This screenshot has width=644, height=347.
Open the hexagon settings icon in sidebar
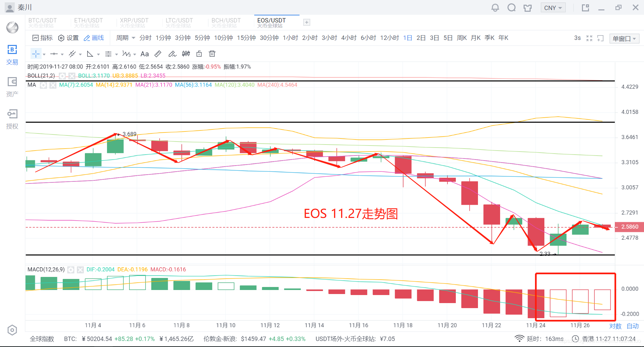click(12, 330)
